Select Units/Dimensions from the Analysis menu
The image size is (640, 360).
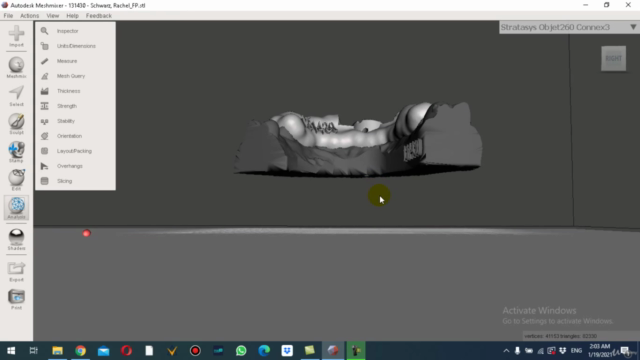76,46
